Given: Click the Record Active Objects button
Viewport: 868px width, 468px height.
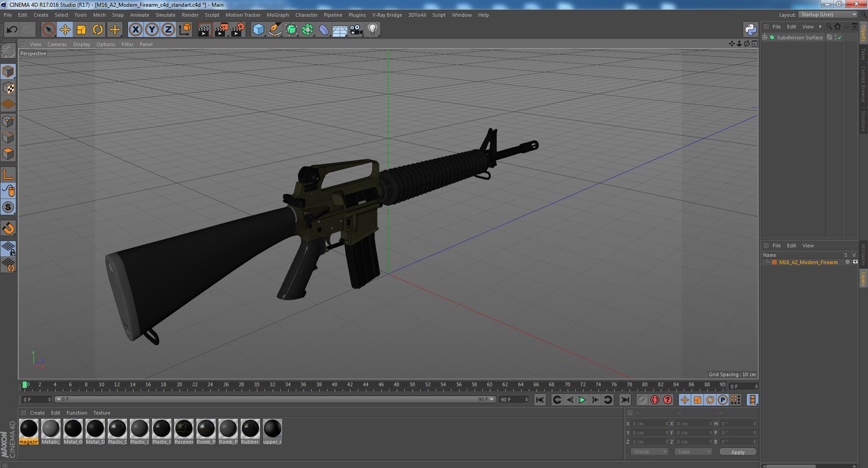Looking at the screenshot, I should pyautogui.click(x=642, y=400).
